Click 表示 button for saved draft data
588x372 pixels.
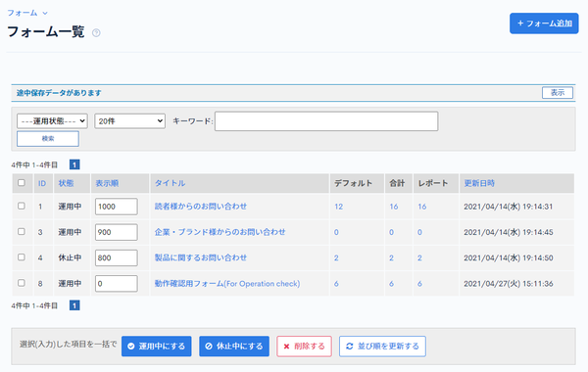[x=558, y=93]
